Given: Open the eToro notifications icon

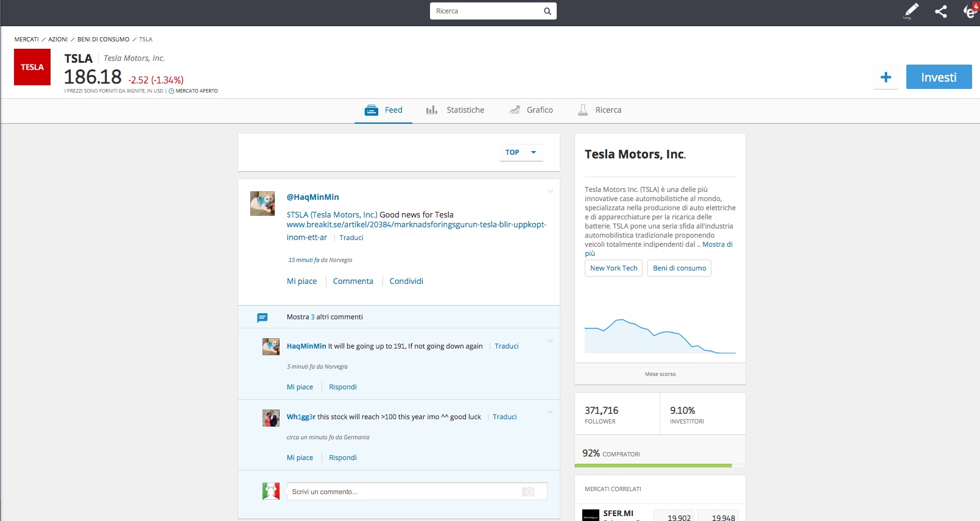Looking at the screenshot, I should [970, 10].
